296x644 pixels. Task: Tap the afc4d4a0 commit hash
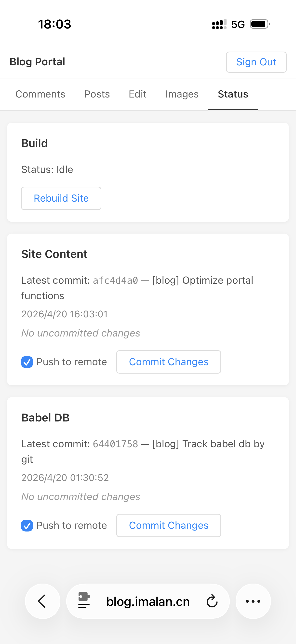(115, 280)
